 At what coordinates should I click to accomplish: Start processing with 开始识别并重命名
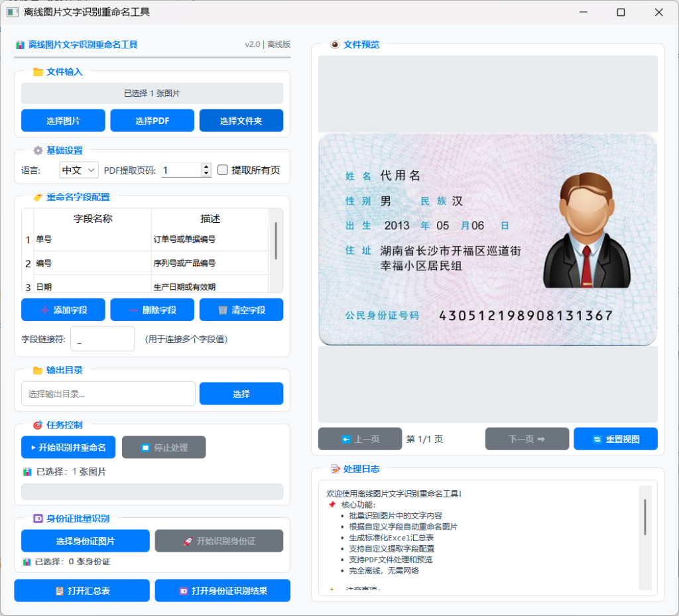(x=68, y=447)
